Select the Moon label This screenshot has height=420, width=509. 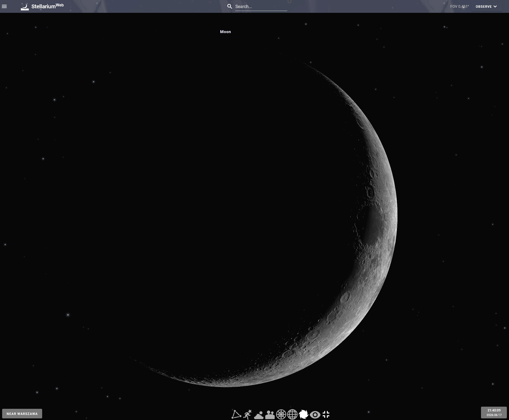click(225, 32)
